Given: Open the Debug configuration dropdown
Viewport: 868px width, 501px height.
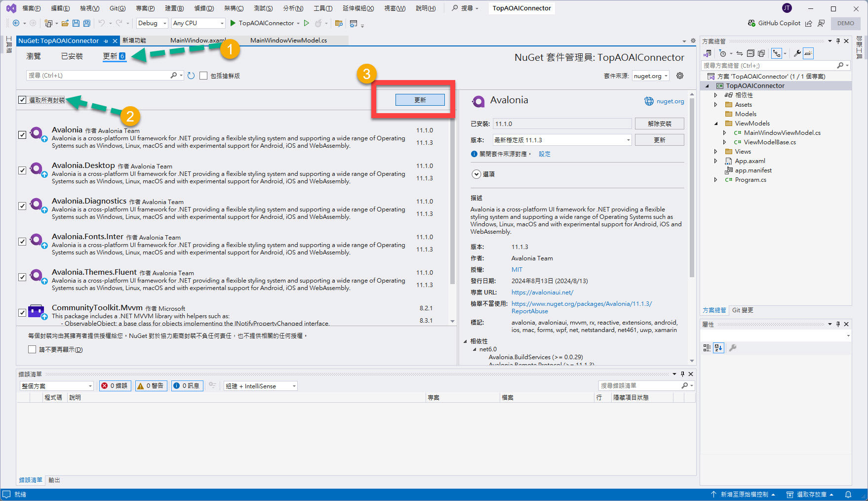Looking at the screenshot, I should tap(152, 23).
